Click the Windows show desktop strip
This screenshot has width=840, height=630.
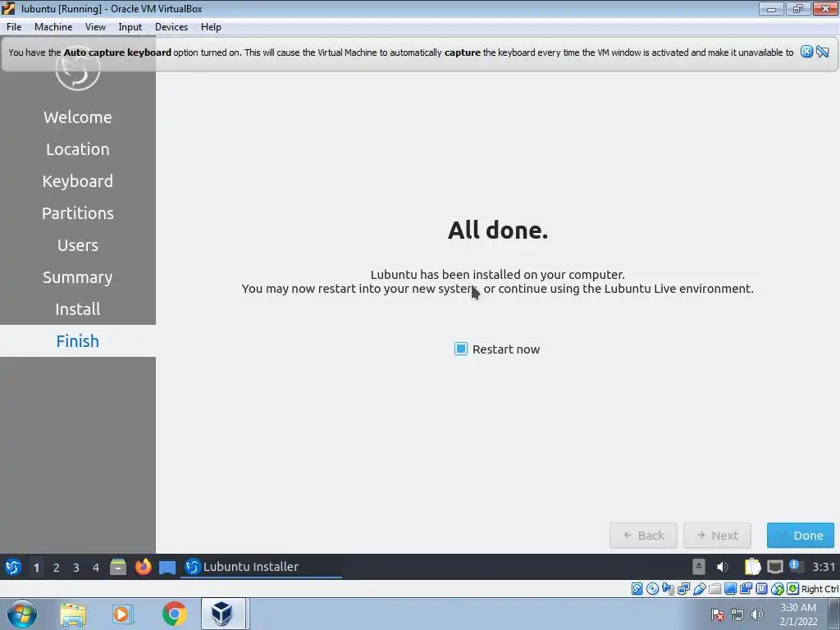[x=834, y=614]
